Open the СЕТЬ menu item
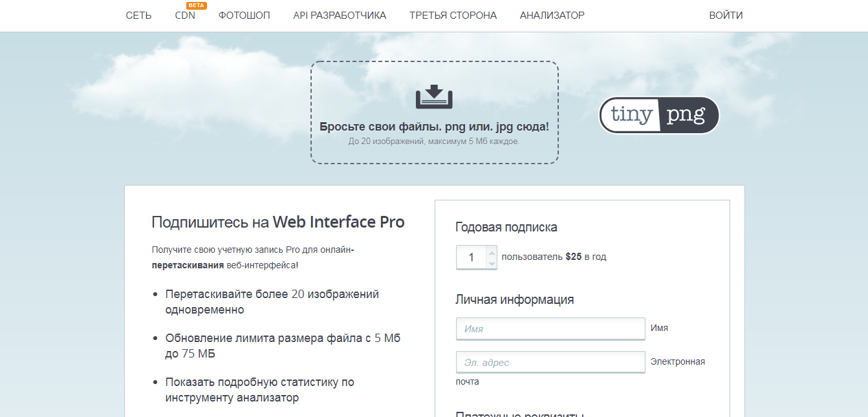Screen dimensions: 868x417 click(138, 15)
